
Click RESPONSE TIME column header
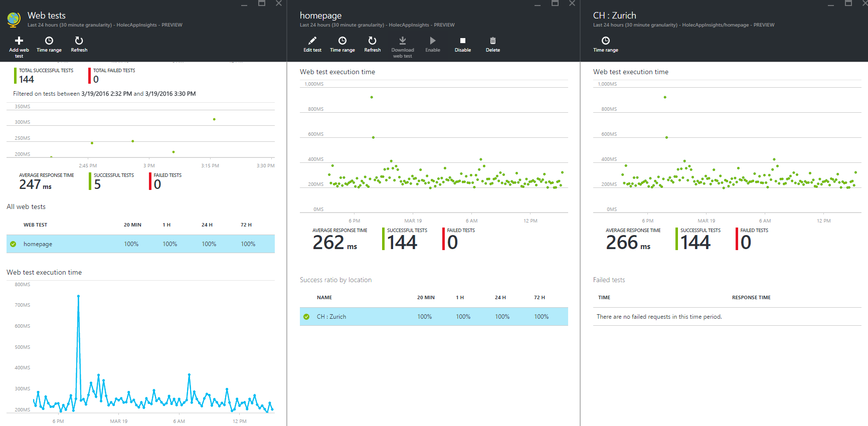click(x=751, y=298)
